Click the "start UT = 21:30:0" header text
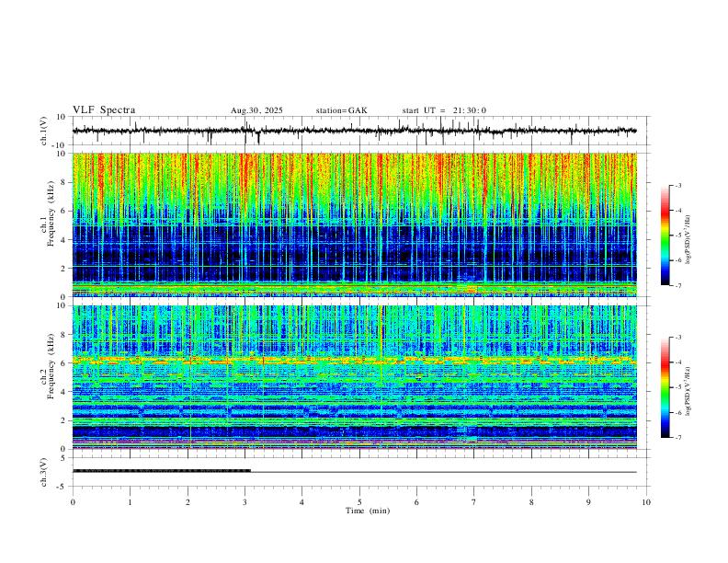The width and height of the screenshot is (728, 563). tap(444, 110)
